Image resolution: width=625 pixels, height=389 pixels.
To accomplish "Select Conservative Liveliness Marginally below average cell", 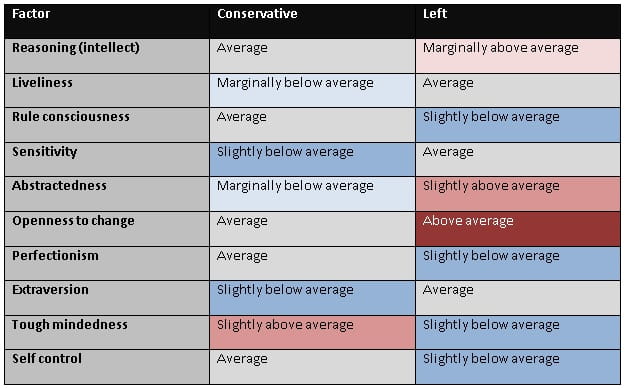I will click(312, 90).
